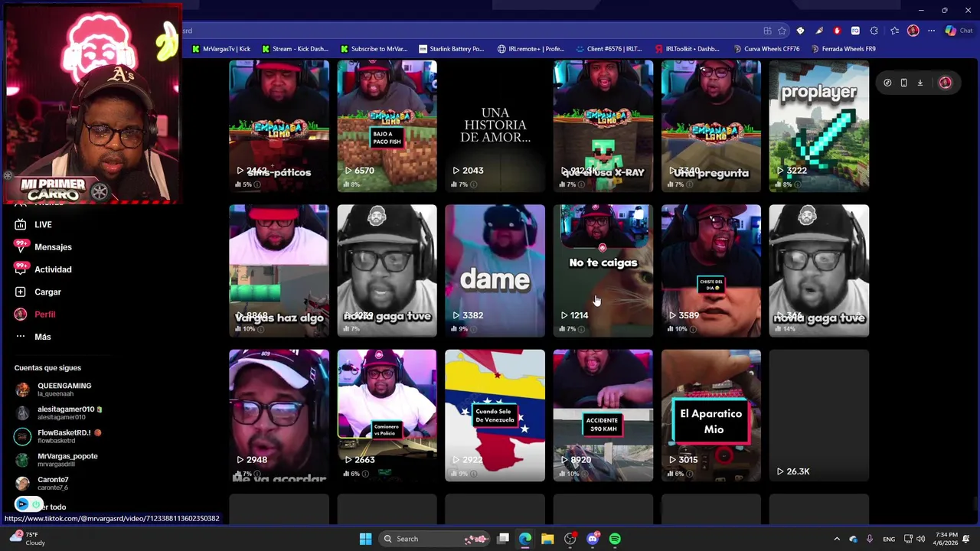Open MrVargasTv Kick bookmark

(221, 48)
